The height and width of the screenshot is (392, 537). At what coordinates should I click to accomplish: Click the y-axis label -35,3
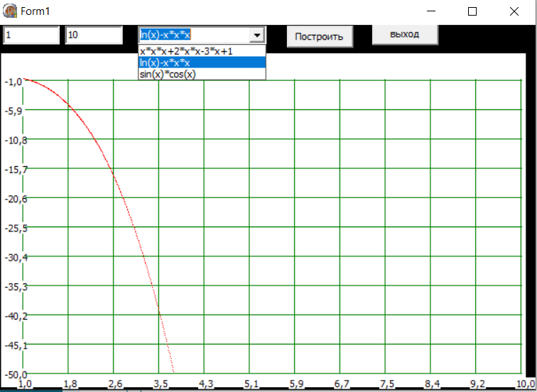tap(16, 287)
